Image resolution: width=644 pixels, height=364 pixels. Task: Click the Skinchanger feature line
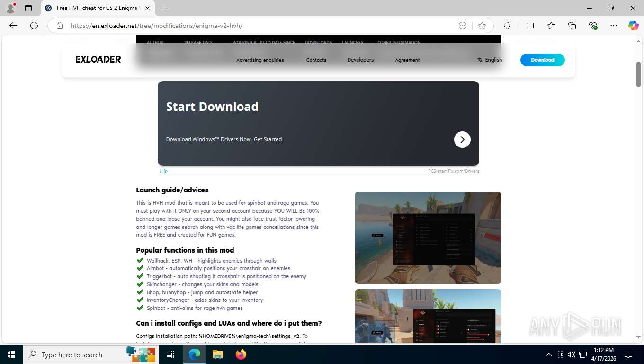click(x=202, y=284)
